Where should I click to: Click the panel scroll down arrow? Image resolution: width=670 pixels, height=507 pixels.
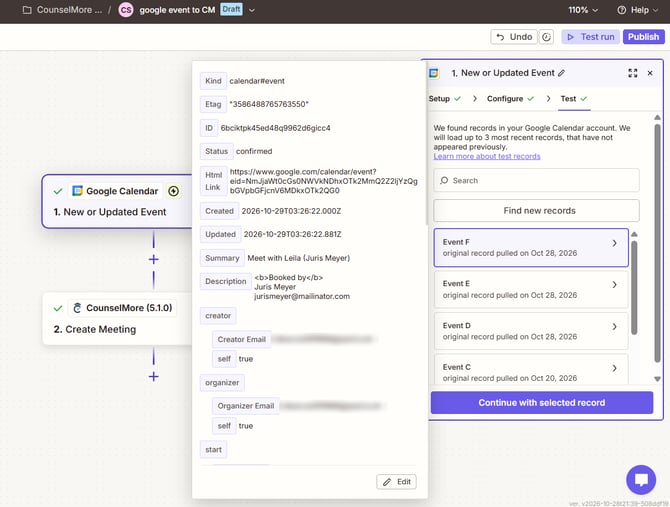(x=657, y=379)
